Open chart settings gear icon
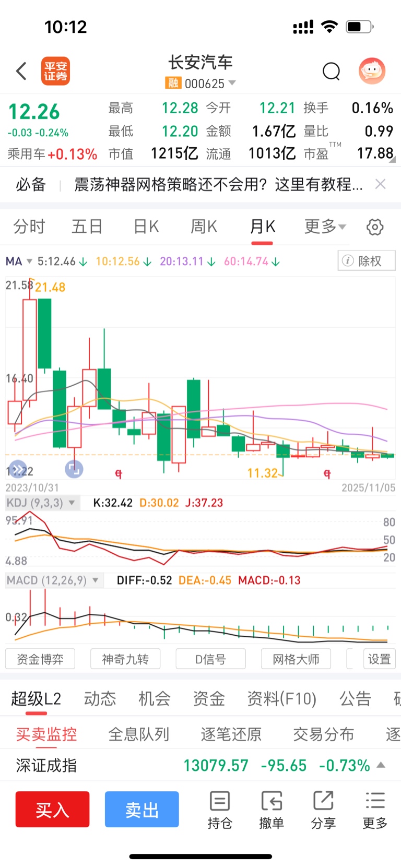The image size is (401, 868). coord(375,227)
